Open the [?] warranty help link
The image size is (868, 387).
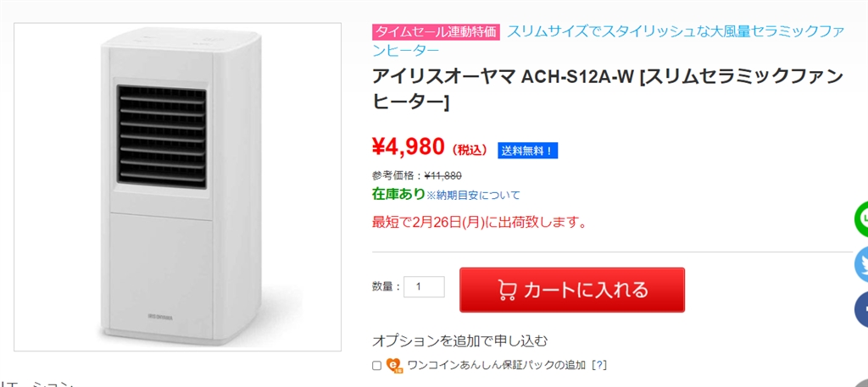click(x=599, y=365)
